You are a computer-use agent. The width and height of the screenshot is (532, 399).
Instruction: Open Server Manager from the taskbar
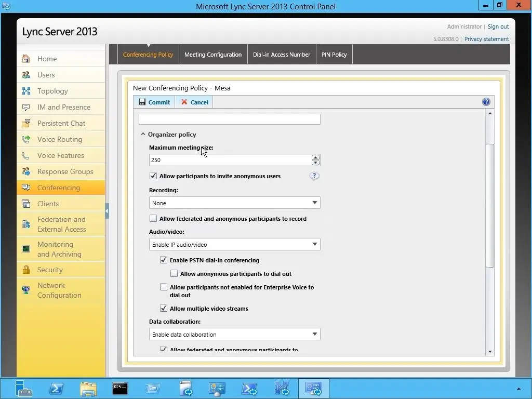coord(23,389)
